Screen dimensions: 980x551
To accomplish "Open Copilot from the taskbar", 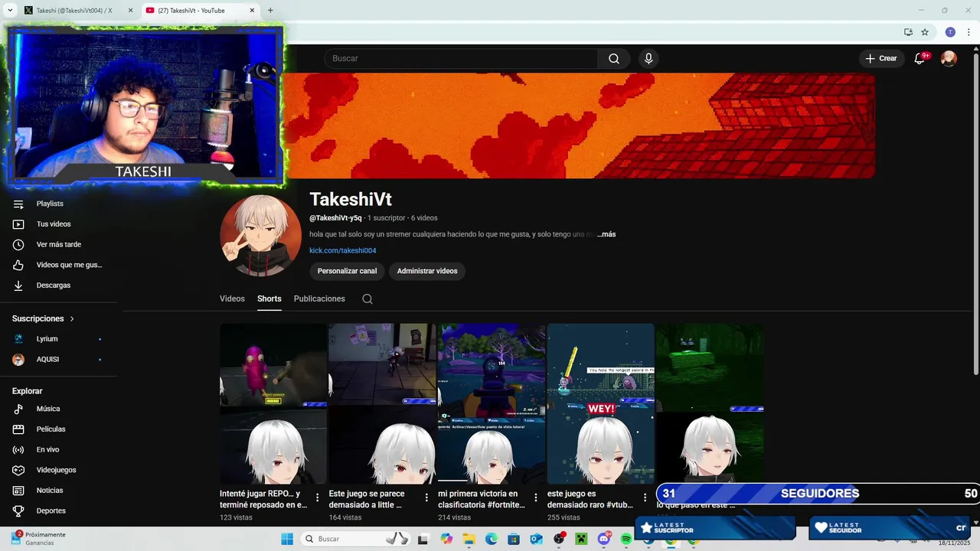I will point(447,540).
